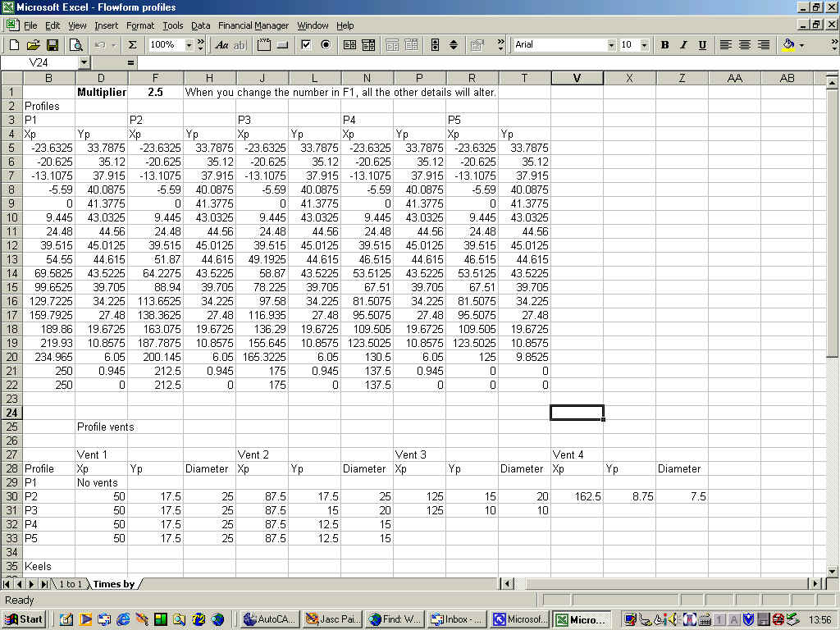840x630 pixels.
Task: Switch to the '1 to 1' sheet tab
Action: coord(70,584)
